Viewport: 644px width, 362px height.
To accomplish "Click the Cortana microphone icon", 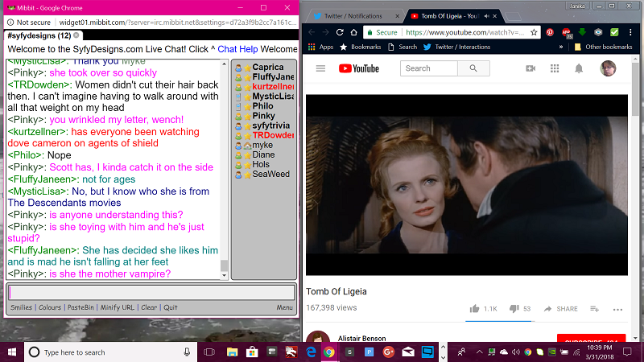I will (187, 352).
